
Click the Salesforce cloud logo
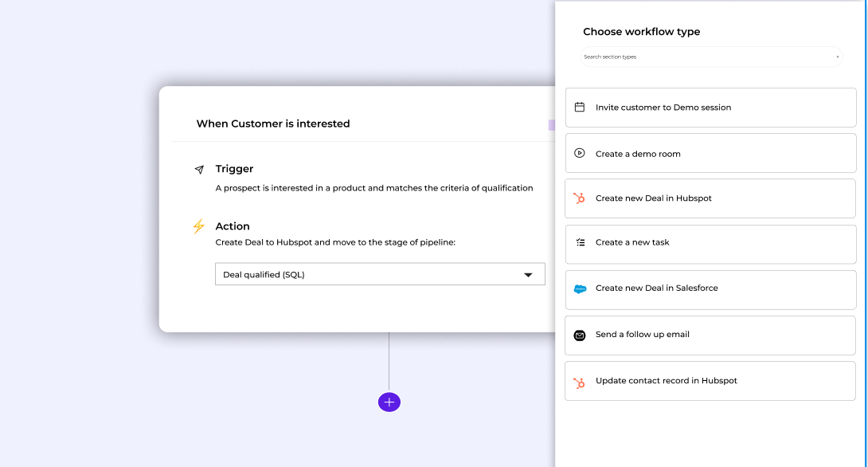580,288
